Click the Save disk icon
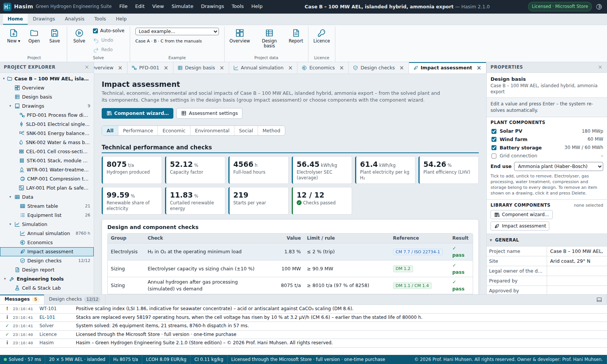 pos(55,33)
